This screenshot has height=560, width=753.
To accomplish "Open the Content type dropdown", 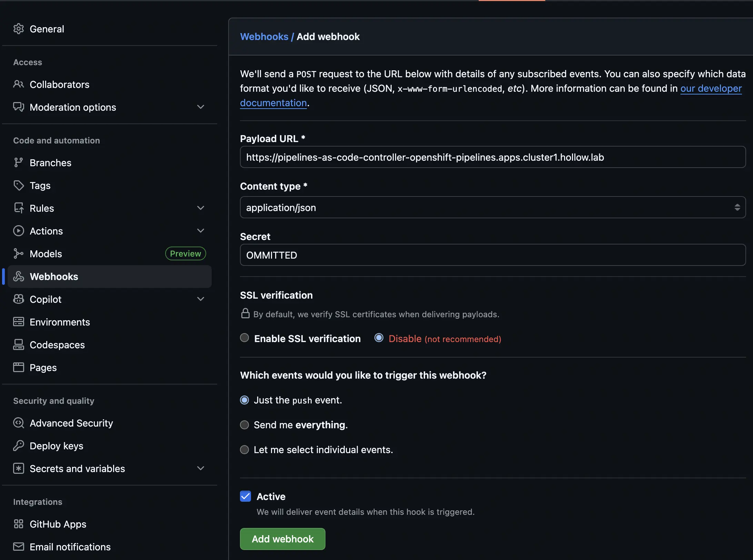I will coord(493,207).
